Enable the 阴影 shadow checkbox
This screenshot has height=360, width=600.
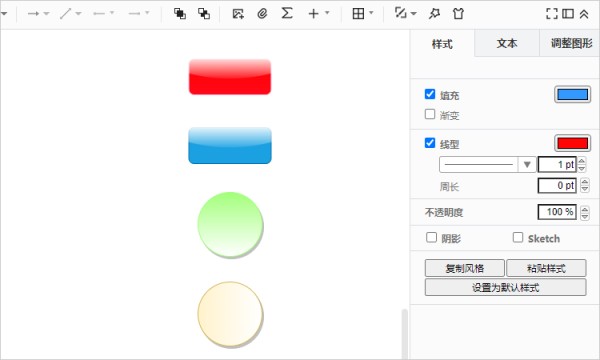coord(432,238)
